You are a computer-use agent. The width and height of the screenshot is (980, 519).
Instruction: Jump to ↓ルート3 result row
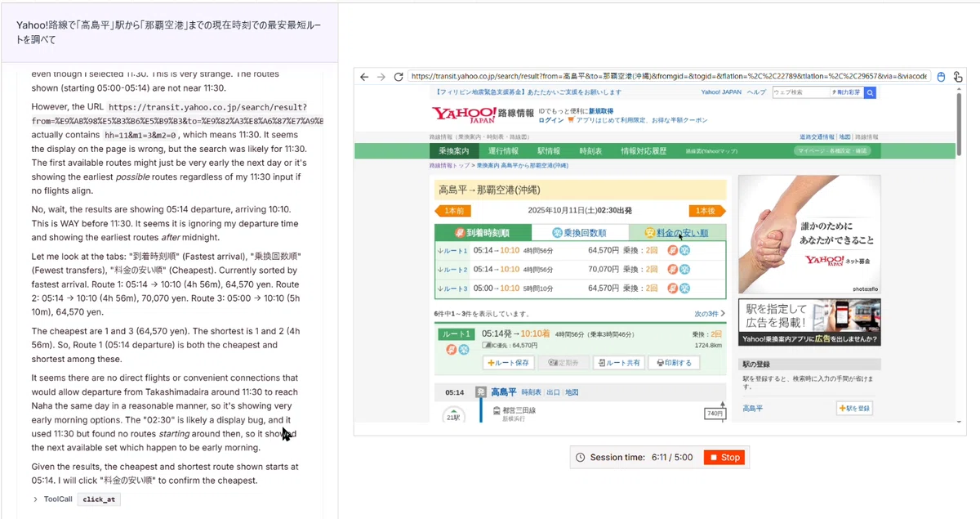[x=452, y=289]
